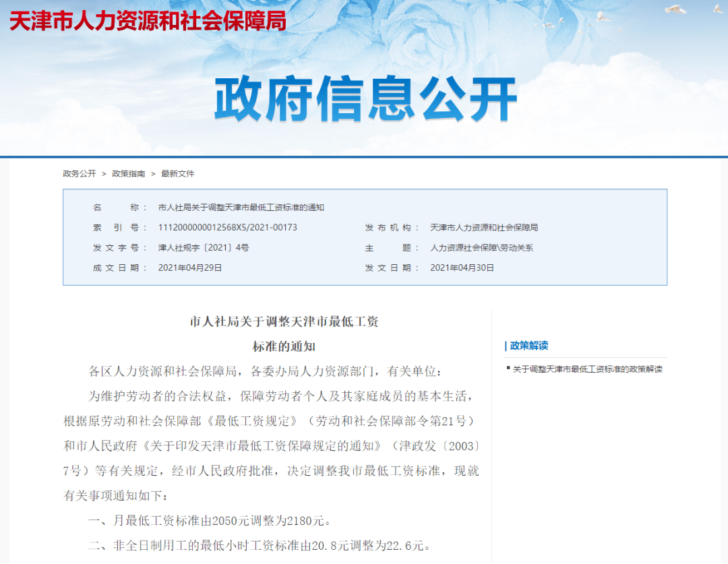
Task: Click the 发文日期 2021年04月30日 value
Action: pyautogui.click(x=462, y=268)
